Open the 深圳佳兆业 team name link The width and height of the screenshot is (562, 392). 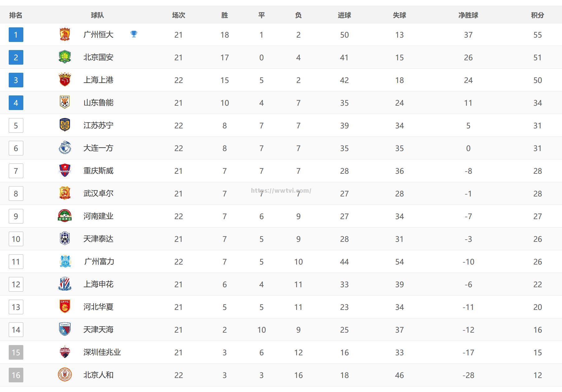point(102,352)
